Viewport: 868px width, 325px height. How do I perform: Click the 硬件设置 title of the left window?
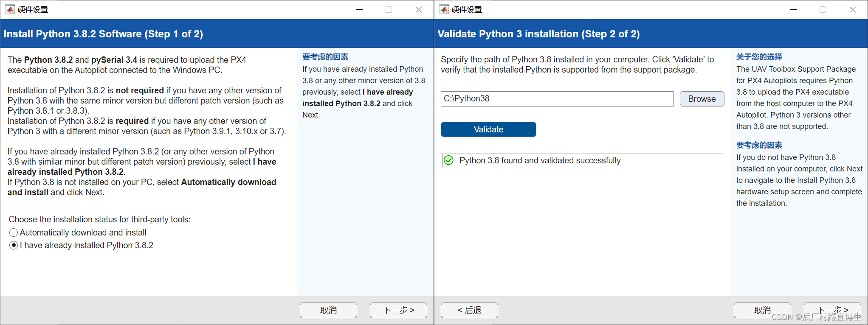pos(33,9)
